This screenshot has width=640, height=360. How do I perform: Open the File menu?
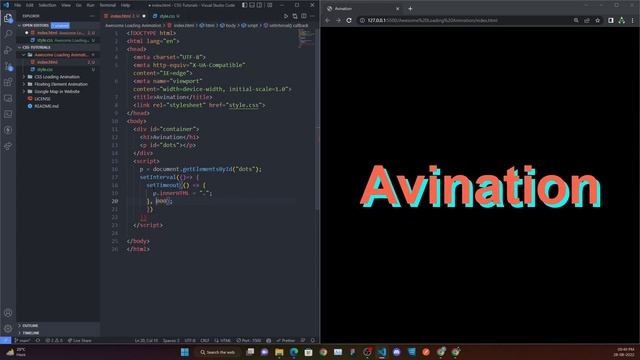click(18, 5)
